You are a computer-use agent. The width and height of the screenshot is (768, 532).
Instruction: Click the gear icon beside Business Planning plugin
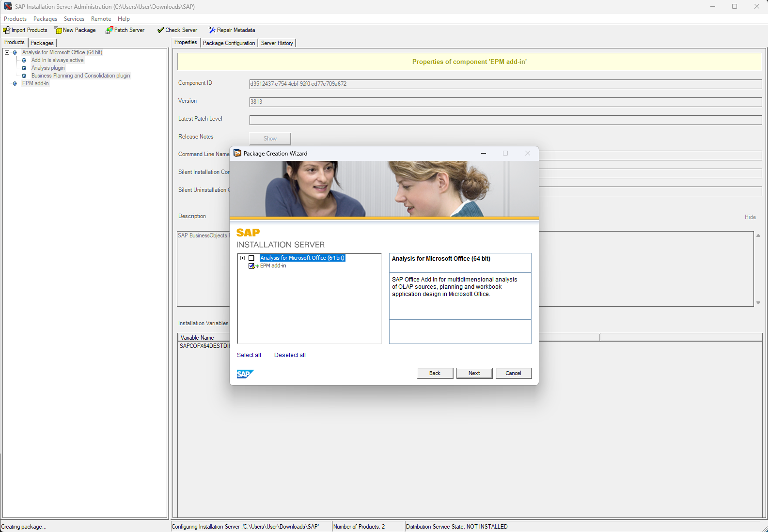[x=24, y=76]
